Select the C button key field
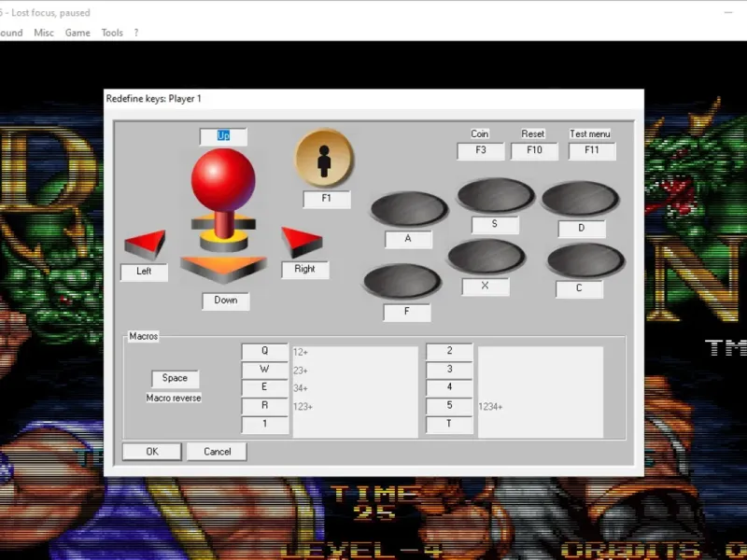Screen dimensions: 747x560 click(x=579, y=289)
